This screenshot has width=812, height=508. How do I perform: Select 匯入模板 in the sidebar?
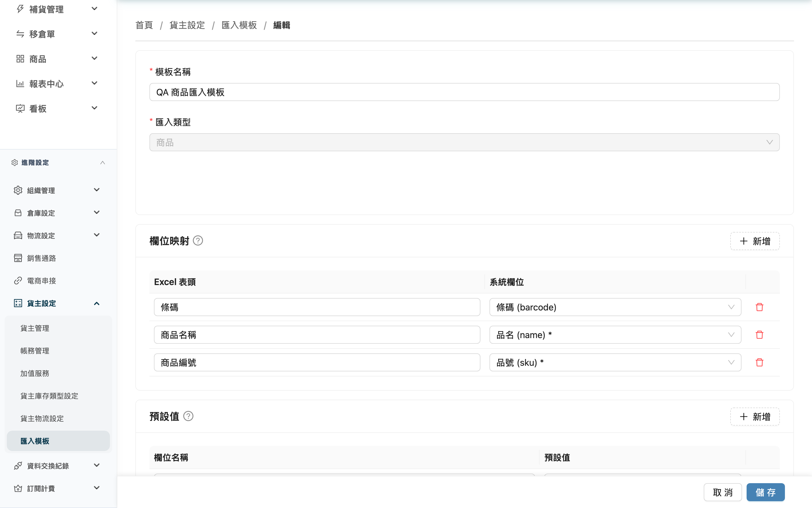pos(58,441)
